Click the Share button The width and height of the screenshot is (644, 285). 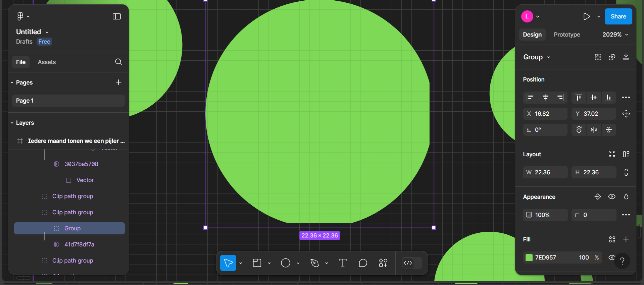tap(618, 16)
